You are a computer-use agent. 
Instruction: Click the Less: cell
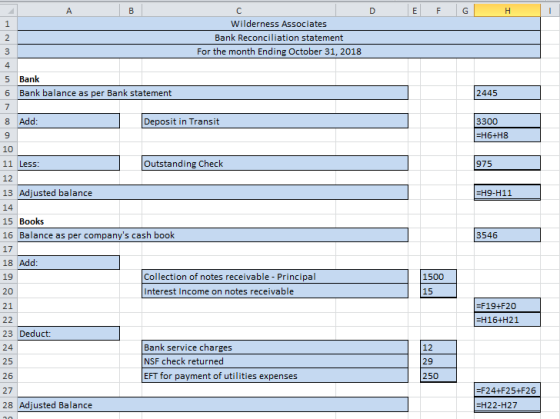pyautogui.click(x=69, y=163)
